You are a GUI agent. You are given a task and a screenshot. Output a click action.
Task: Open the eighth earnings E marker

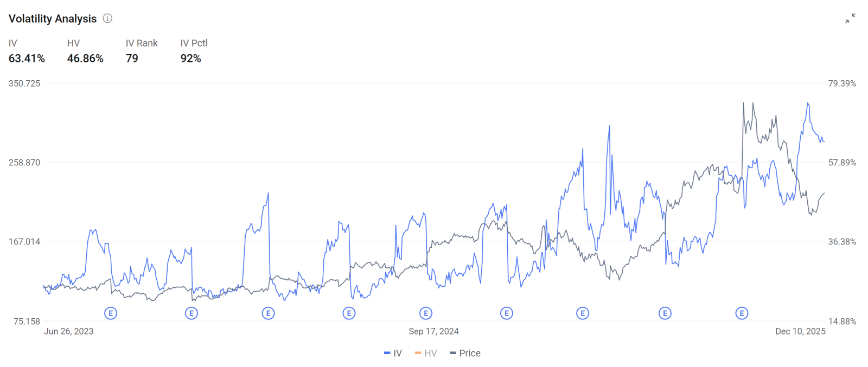[x=665, y=313]
